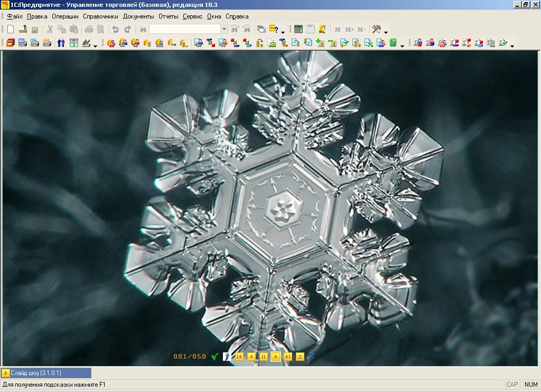Click the Undo arrow icon
The height and width of the screenshot is (392, 541).
pos(115,30)
